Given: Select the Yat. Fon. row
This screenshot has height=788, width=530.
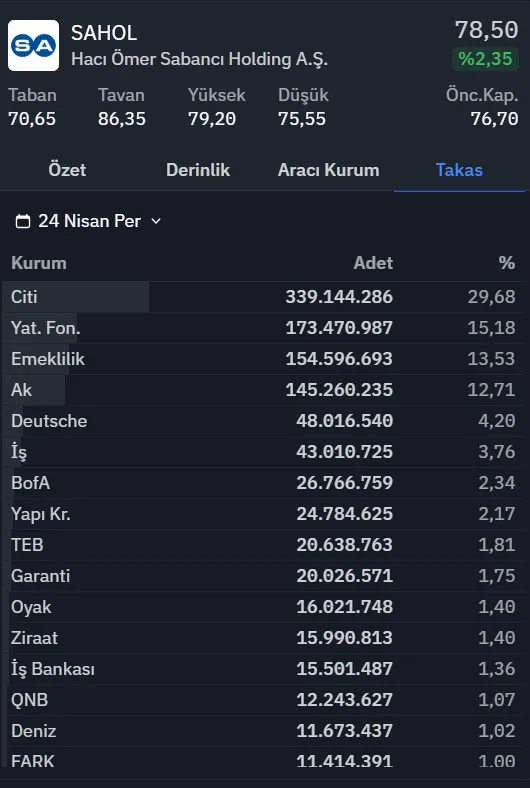Looking at the screenshot, I should click(x=263, y=328).
